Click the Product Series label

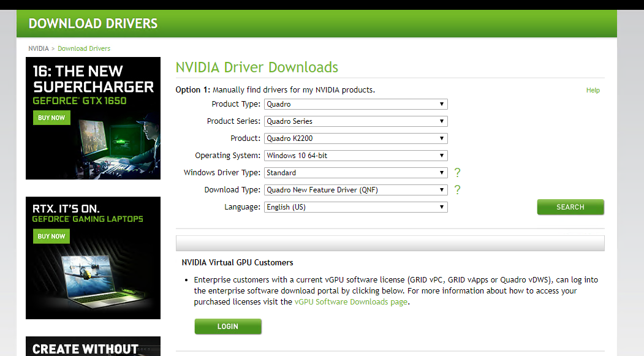tap(233, 121)
